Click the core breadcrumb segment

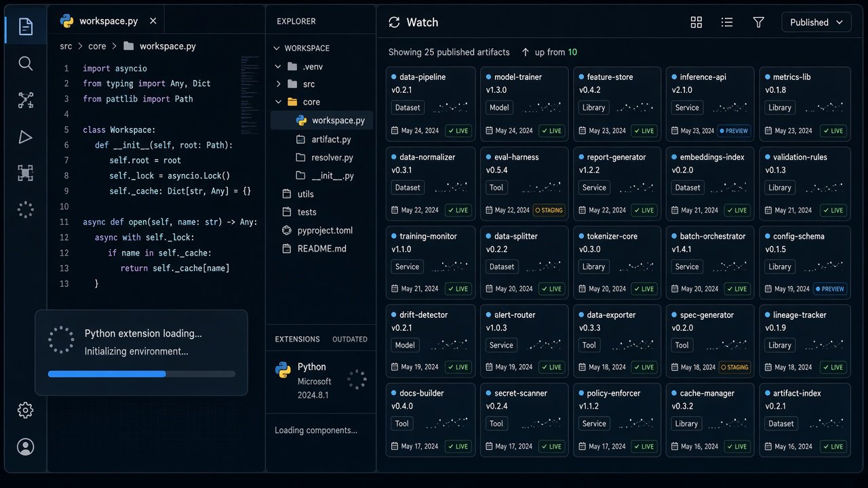[x=97, y=46]
